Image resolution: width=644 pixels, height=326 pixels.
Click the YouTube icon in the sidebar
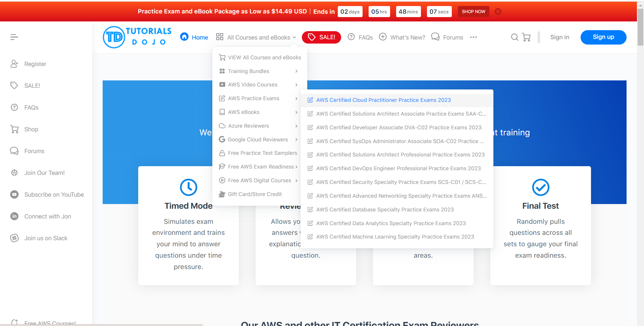point(14,195)
